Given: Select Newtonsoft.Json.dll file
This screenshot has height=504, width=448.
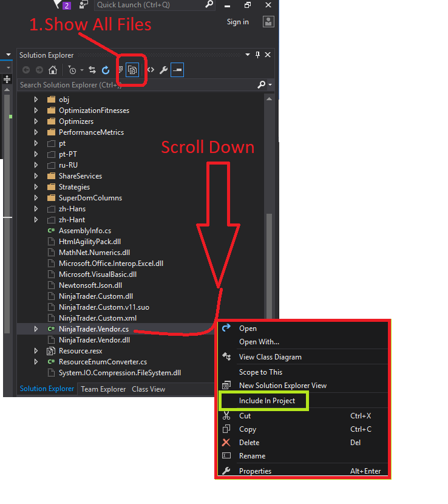Looking at the screenshot, I should click(x=90, y=285).
